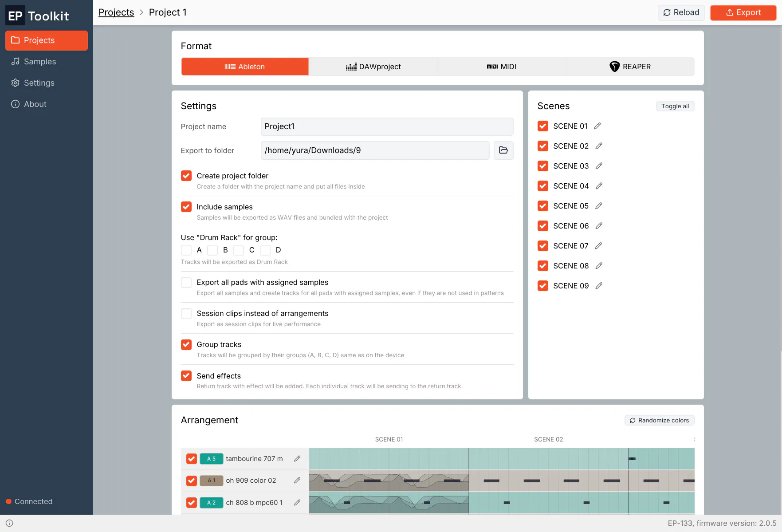The height and width of the screenshot is (532, 782).
Task: Edit the ch 808 b mpc60 1 track name
Action: coord(297,503)
